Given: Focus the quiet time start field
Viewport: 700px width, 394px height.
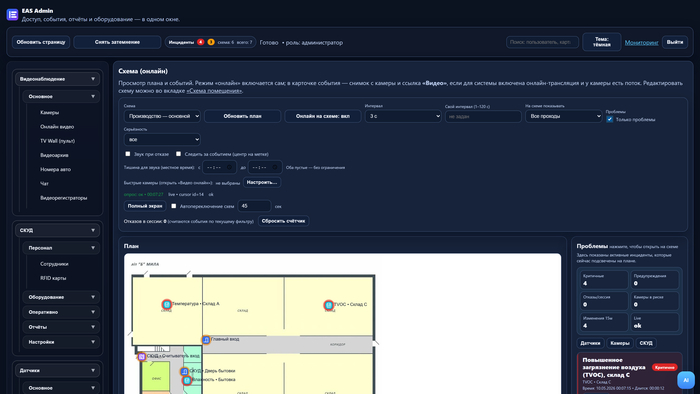Looking at the screenshot, I should 219,167.
